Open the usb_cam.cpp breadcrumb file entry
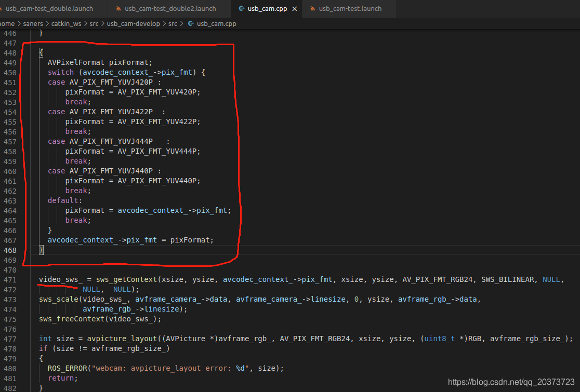The height and width of the screenshot is (392, 580). 216,24
